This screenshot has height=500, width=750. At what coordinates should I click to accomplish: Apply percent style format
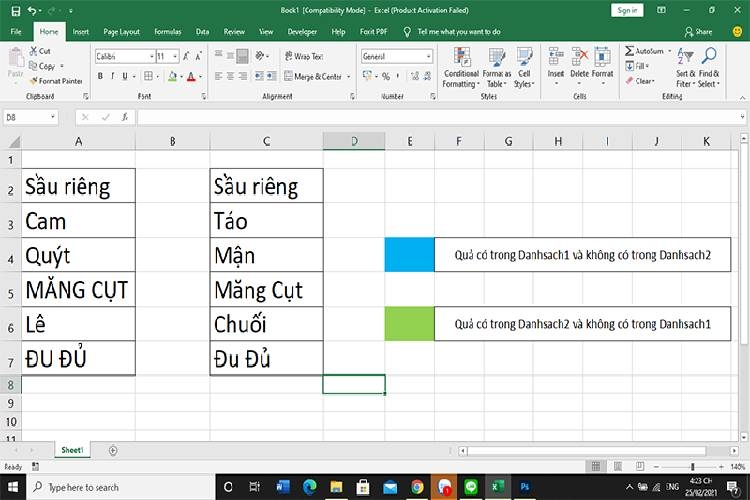coord(386,77)
